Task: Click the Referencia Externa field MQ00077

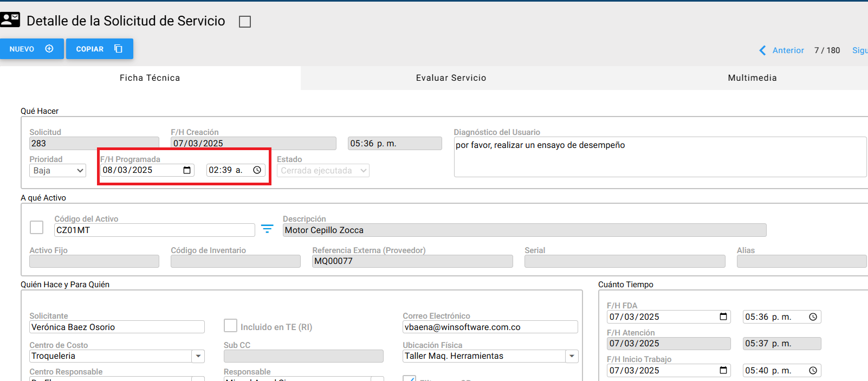Action: [412, 261]
